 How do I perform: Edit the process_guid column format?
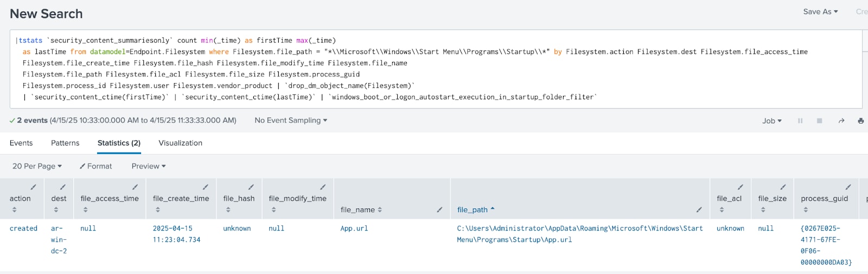(x=848, y=187)
